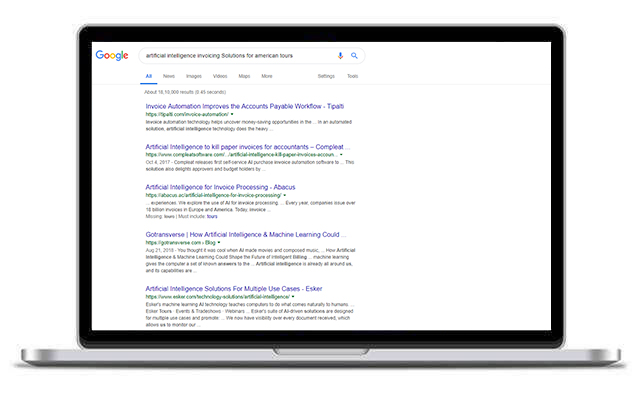
Task: Expand dropdown arrow beside gotransverse Blog URL
Action: click(x=219, y=242)
